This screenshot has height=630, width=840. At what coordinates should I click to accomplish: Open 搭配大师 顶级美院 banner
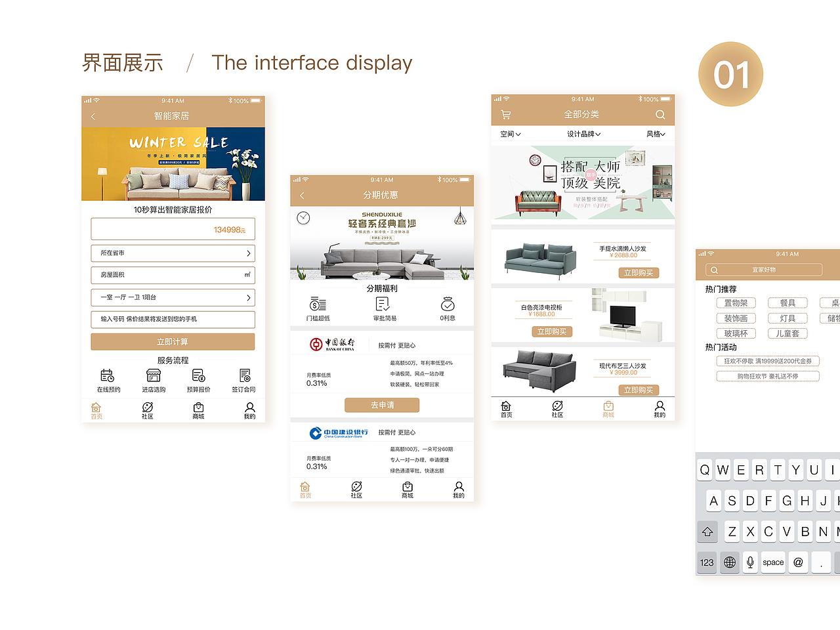583,182
